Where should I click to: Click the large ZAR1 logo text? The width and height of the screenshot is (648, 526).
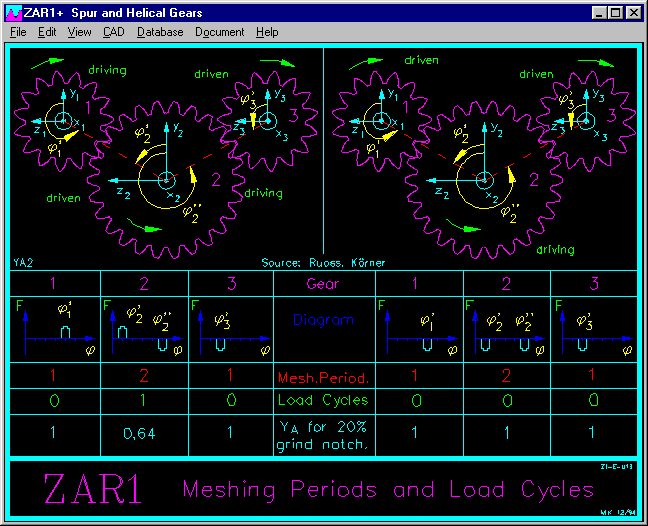[x=92, y=489]
